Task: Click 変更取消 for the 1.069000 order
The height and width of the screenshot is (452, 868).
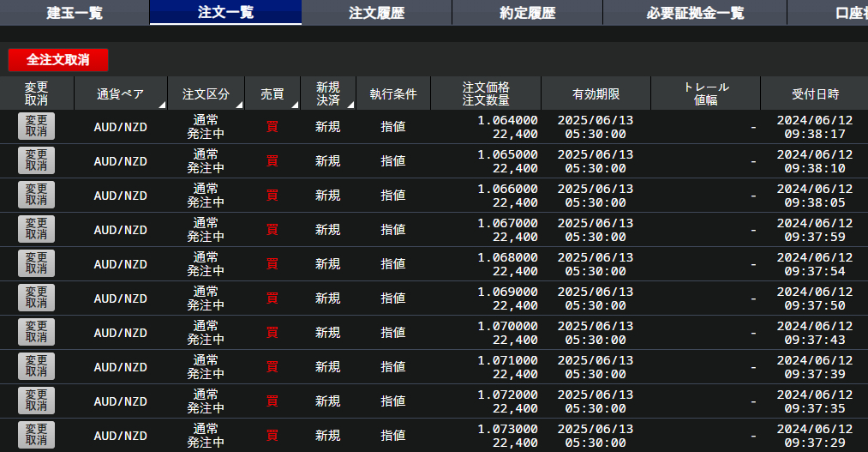Action: coord(37,298)
